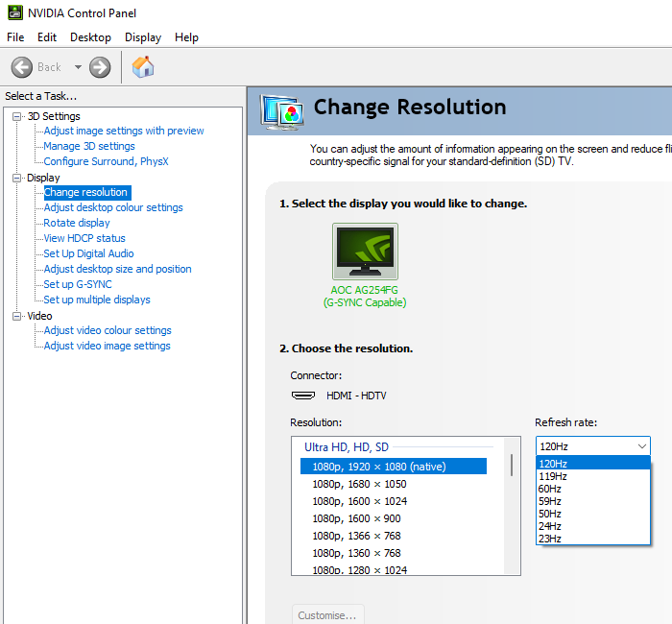The width and height of the screenshot is (672, 624).
Task: Choose 60Hz refresh rate option
Action: tap(593, 489)
